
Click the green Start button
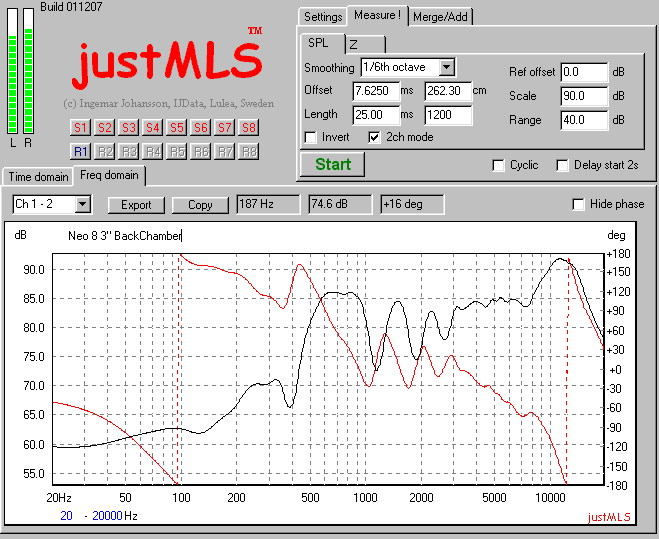pos(332,164)
